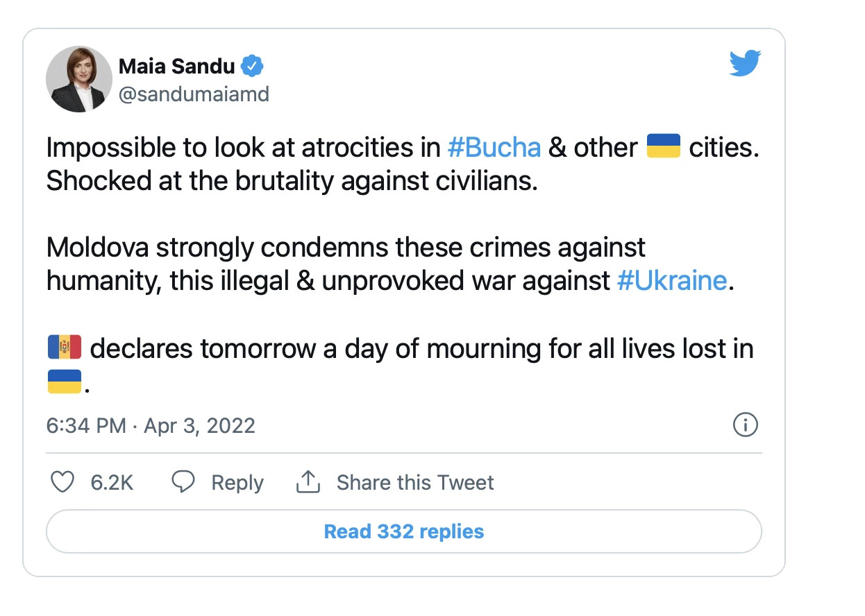This screenshot has width=865, height=616.
Task: Click the share upload arrow icon
Action: click(x=308, y=481)
